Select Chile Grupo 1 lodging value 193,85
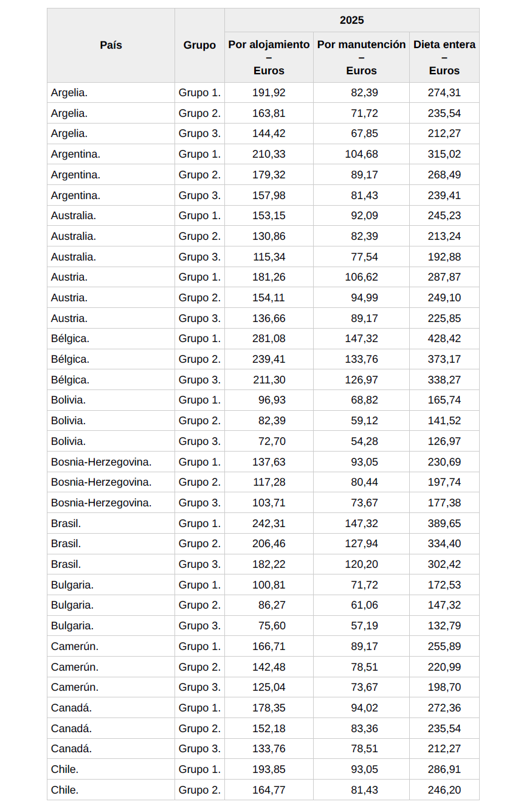 pyautogui.click(x=269, y=769)
